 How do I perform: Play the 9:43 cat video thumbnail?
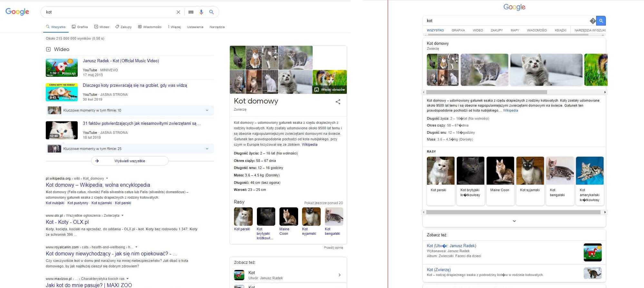[62, 92]
